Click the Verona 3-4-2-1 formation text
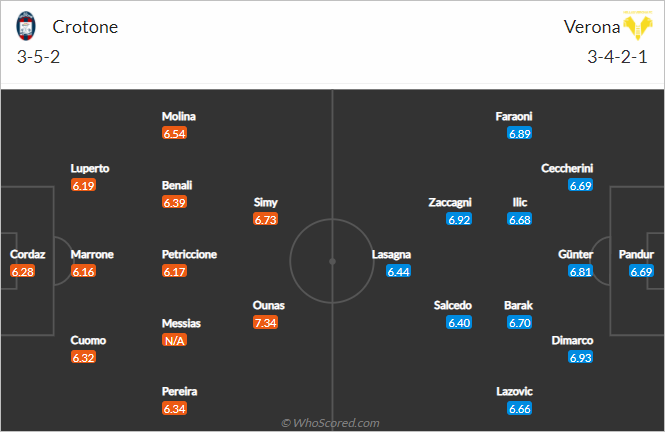 pos(618,57)
